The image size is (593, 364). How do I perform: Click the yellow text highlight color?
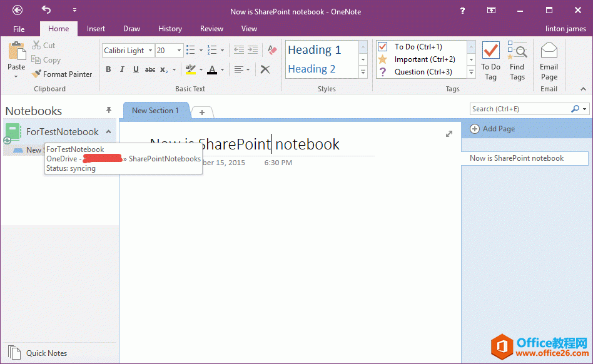coord(190,69)
